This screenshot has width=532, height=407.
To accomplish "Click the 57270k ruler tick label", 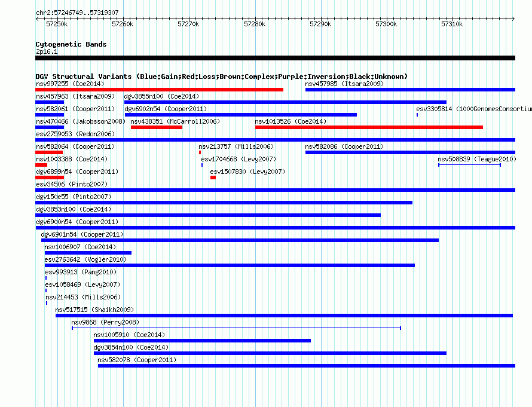I will [x=188, y=24].
